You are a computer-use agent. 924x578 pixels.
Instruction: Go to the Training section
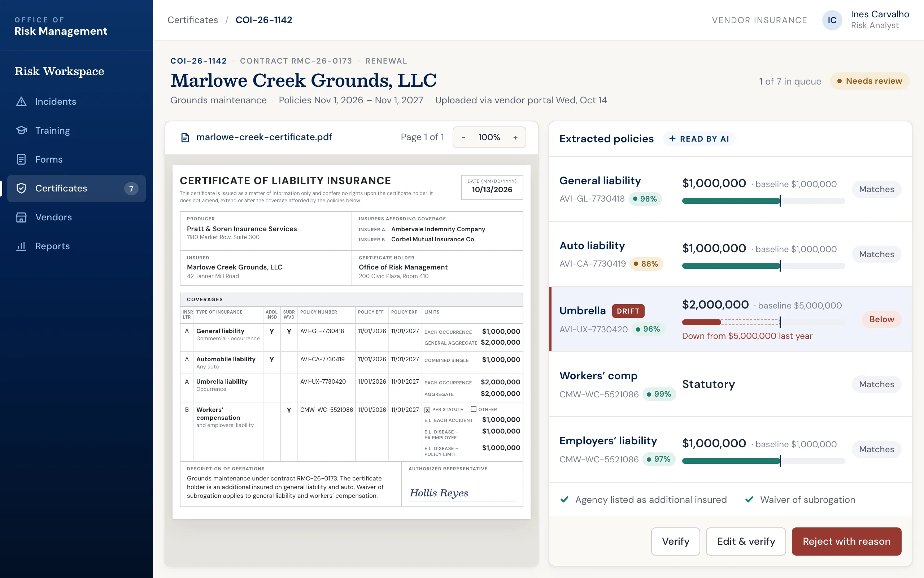pyautogui.click(x=77, y=130)
